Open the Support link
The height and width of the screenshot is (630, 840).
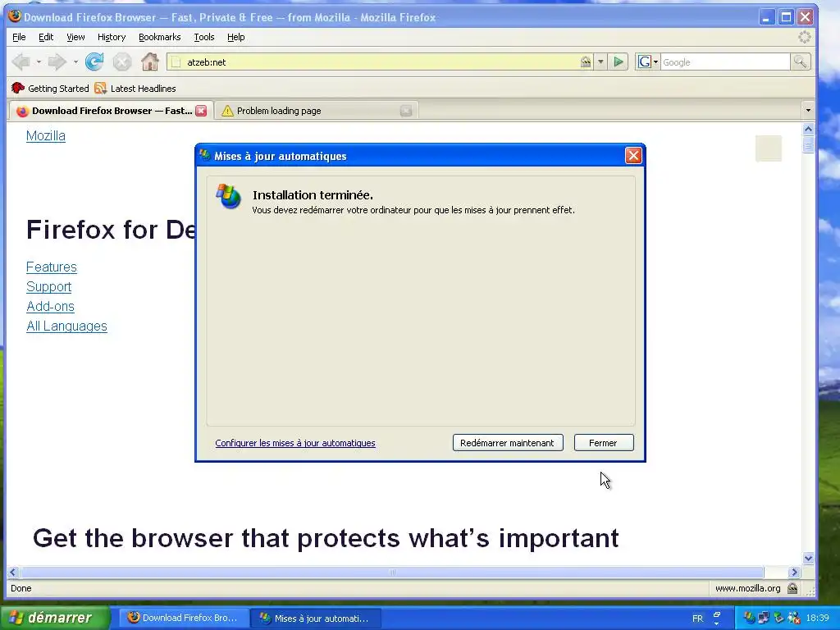[x=48, y=287]
